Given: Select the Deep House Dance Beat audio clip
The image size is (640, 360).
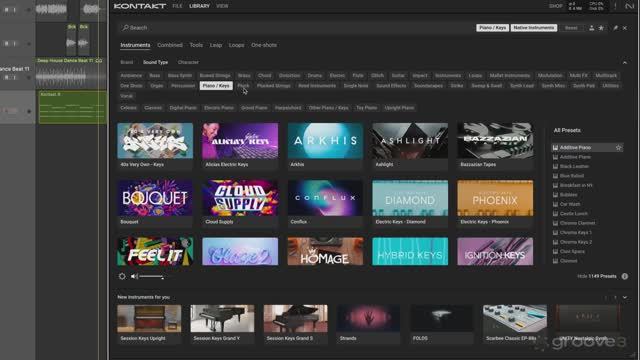Looking at the screenshot, I should (70, 73).
